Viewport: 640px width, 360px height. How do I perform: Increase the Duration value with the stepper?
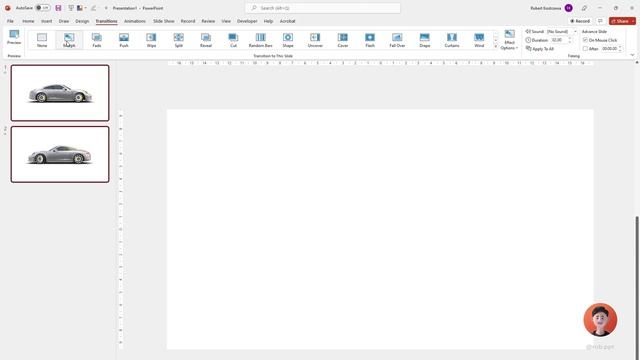[x=570, y=38]
